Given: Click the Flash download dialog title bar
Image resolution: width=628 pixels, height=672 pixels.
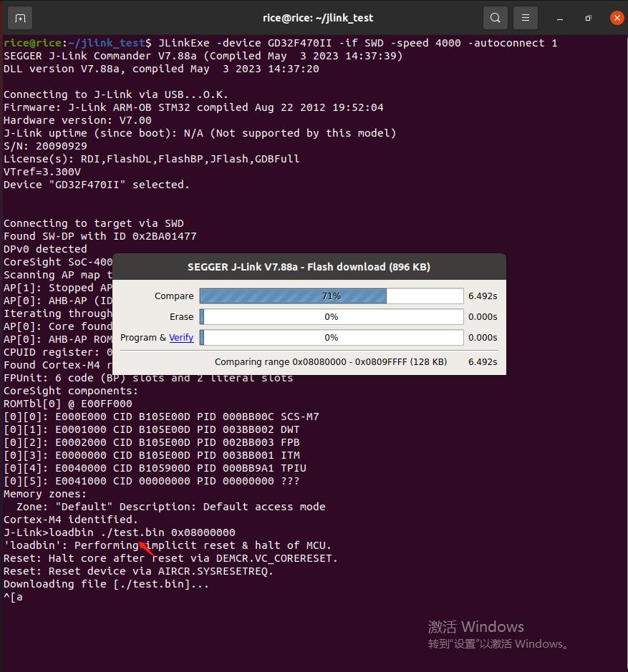Looking at the screenshot, I should (x=309, y=267).
